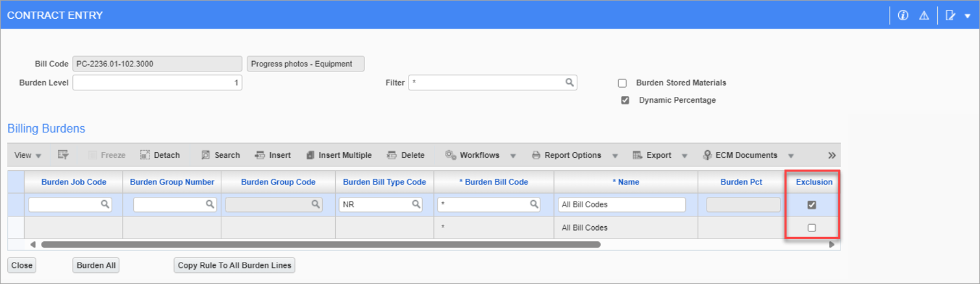Click the Name field containing All Bill Codes
This screenshot has height=284, width=980.
coord(622,205)
